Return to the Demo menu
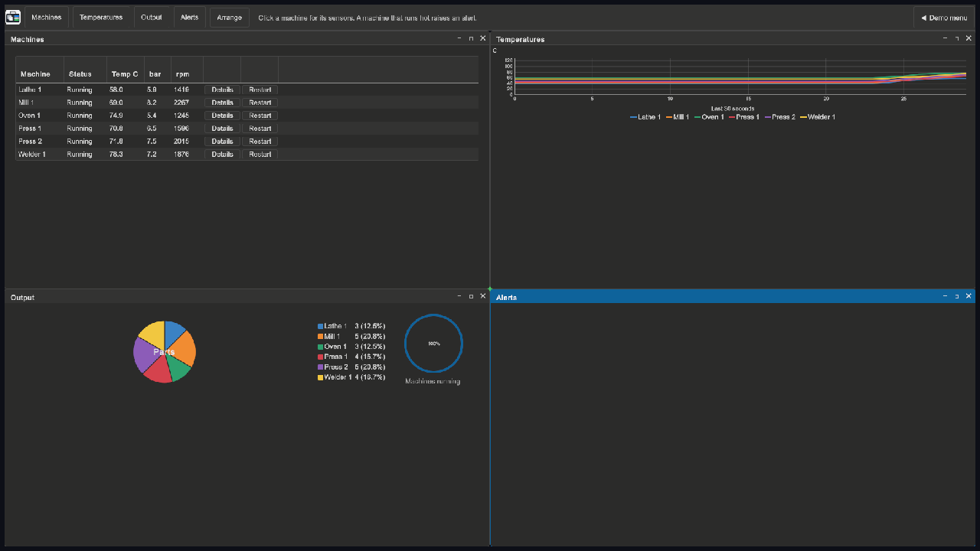This screenshot has height=551, width=980. coord(943,17)
